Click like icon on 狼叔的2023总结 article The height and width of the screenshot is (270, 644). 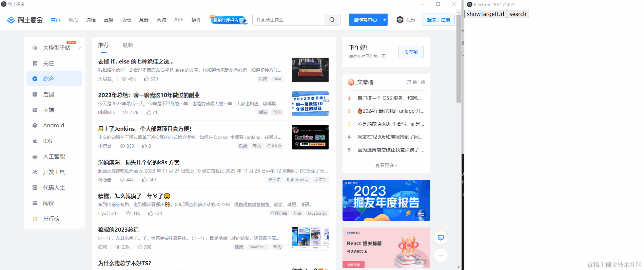click(x=140, y=247)
